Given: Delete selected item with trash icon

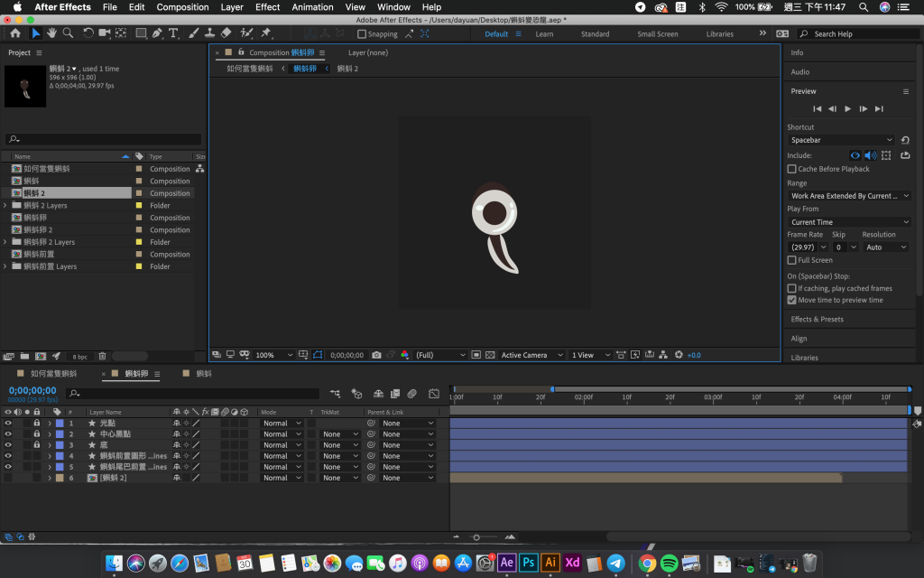Looking at the screenshot, I should pos(102,356).
